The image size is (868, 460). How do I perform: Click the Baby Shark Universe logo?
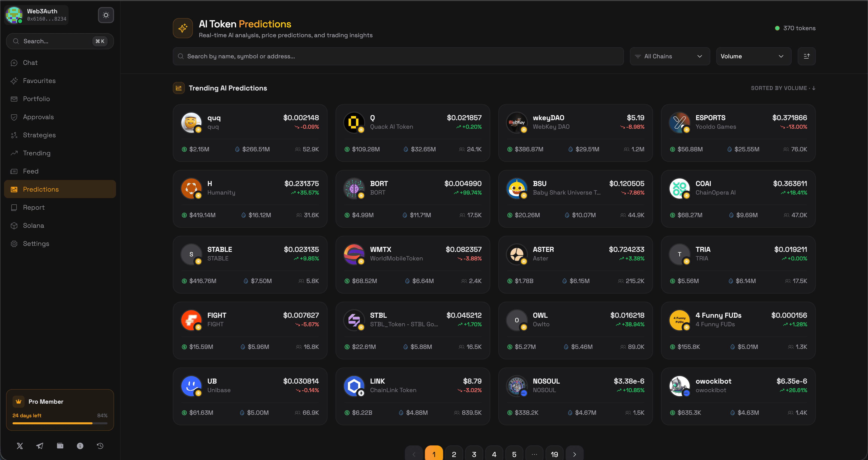click(517, 188)
